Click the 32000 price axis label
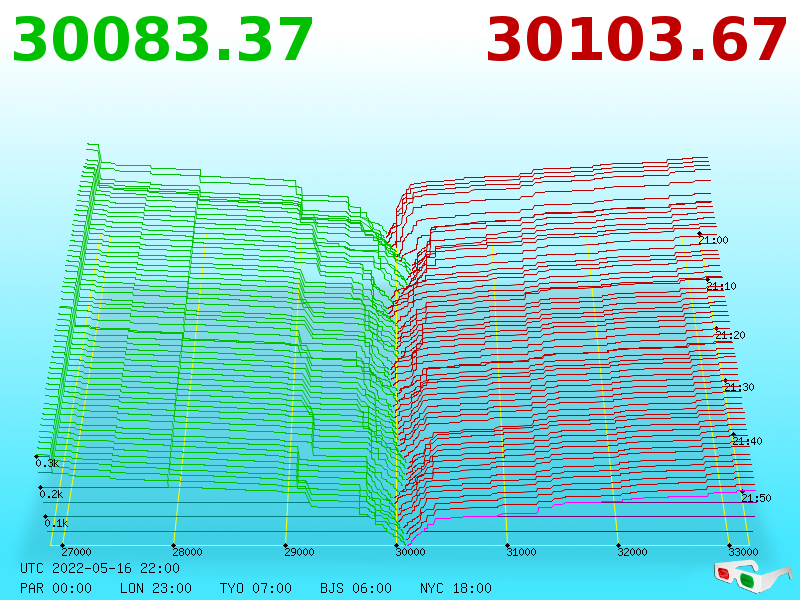This screenshot has width=800, height=600. [x=632, y=552]
